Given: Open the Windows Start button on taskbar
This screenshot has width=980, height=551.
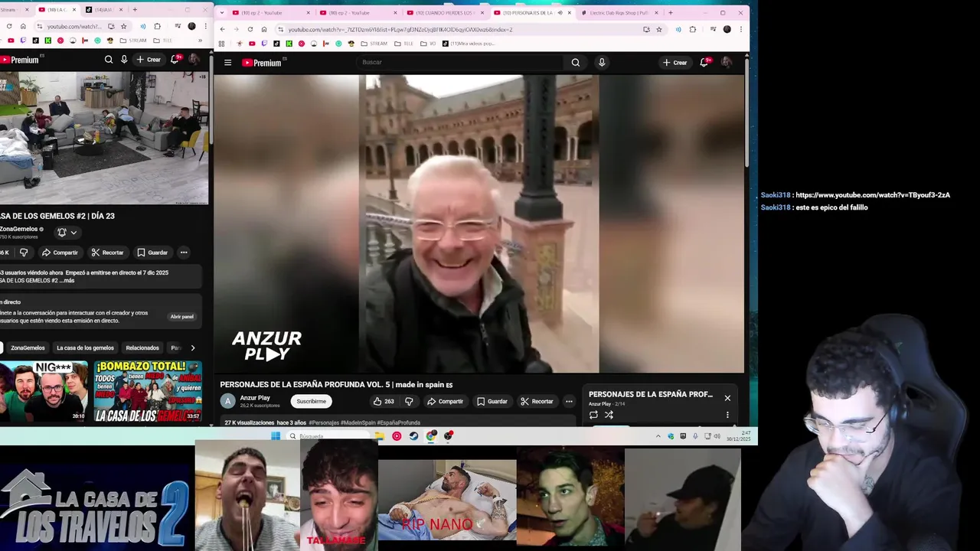Looking at the screenshot, I should 276,436.
